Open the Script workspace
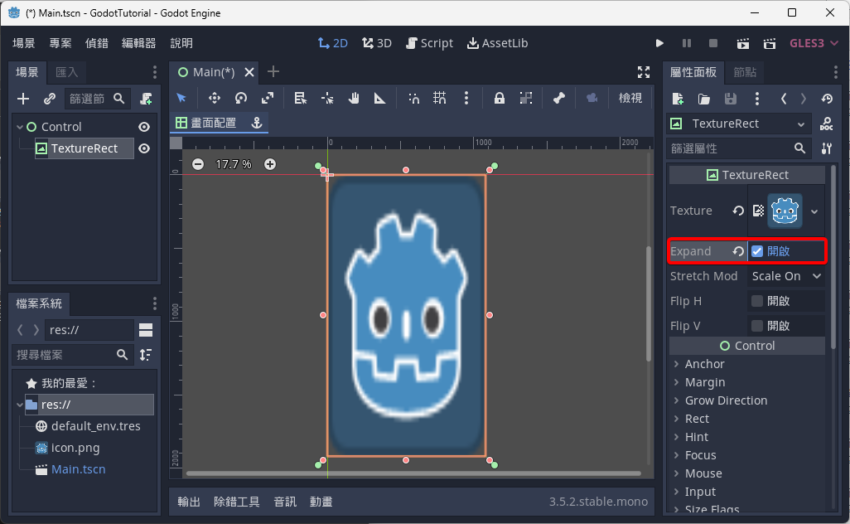850x524 pixels. [429, 43]
